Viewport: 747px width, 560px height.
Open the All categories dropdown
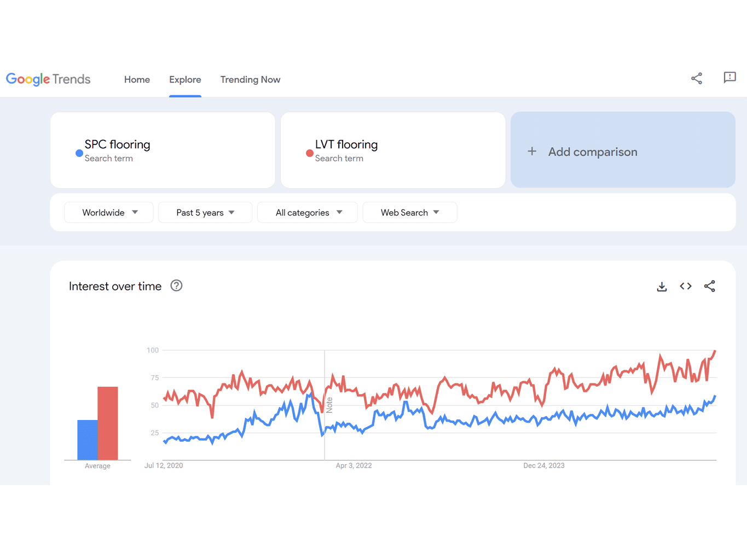point(308,213)
